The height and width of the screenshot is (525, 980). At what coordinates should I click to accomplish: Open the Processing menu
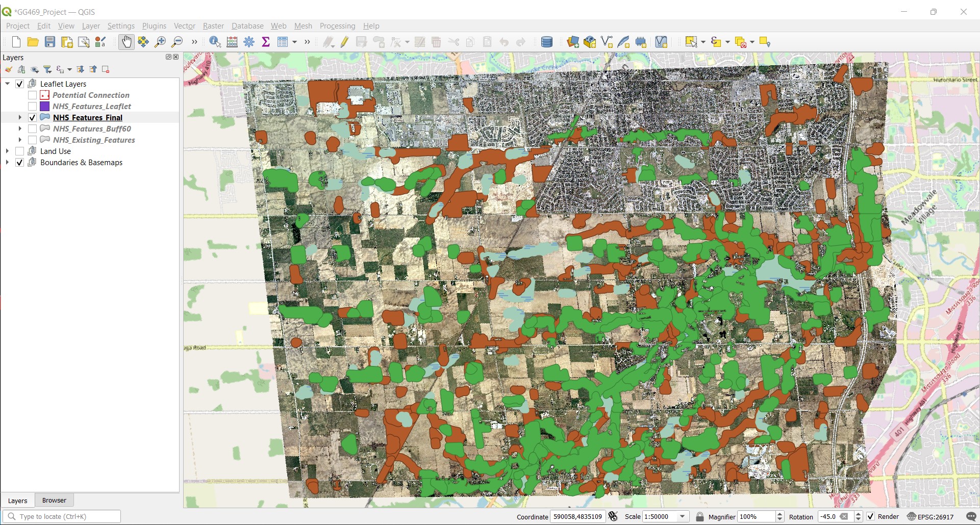coord(337,26)
